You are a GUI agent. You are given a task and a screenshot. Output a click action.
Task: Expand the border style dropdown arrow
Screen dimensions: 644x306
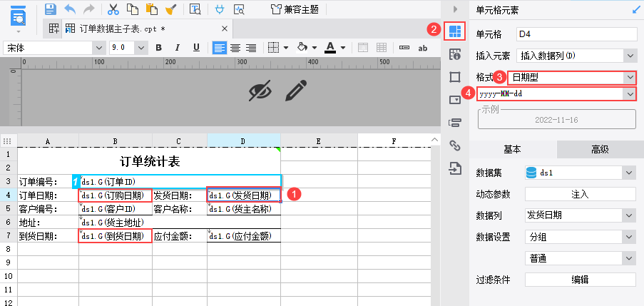[x=286, y=48]
